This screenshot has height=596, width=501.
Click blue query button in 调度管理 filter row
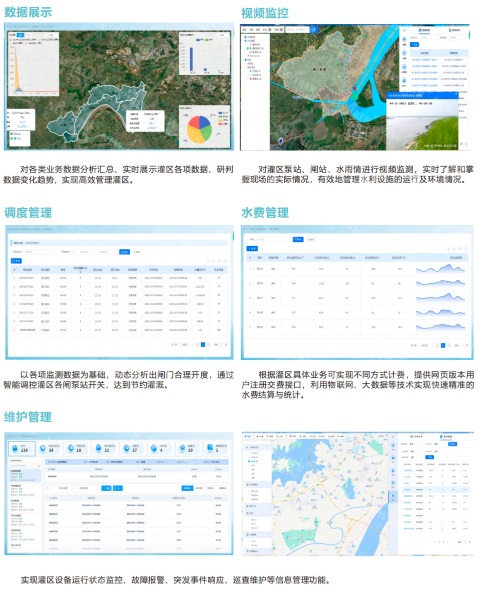pos(124,252)
